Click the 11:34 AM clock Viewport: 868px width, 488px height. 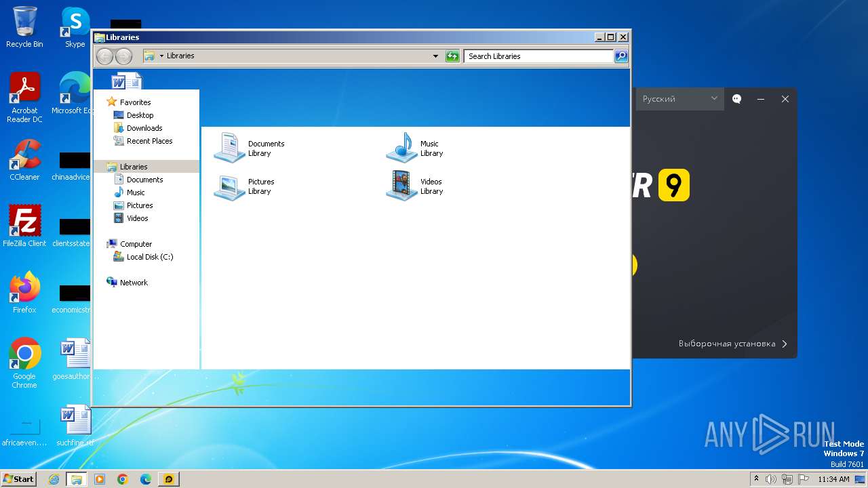[833, 479]
